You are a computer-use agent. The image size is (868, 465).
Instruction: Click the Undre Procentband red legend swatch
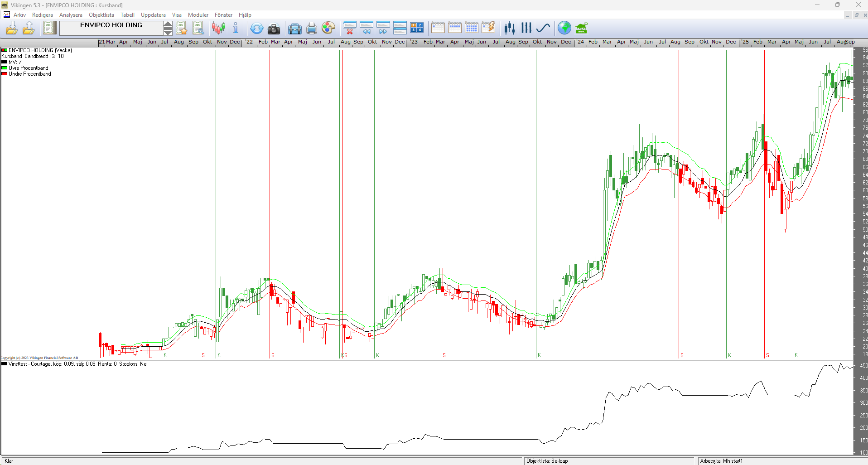point(4,74)
